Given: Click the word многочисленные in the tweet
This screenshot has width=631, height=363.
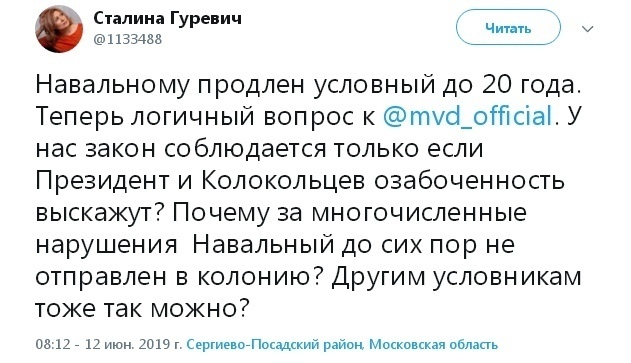Looking at the screenshot, I should [419, 212].
